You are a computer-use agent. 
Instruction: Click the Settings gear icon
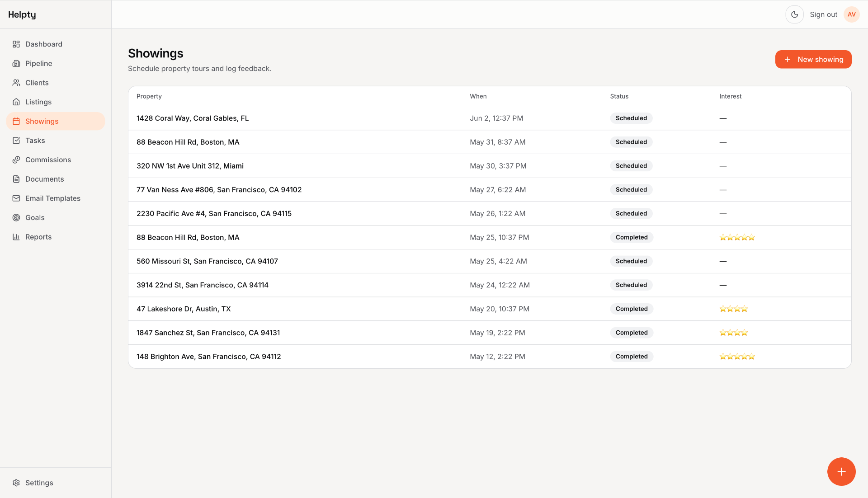coord(16,483)
